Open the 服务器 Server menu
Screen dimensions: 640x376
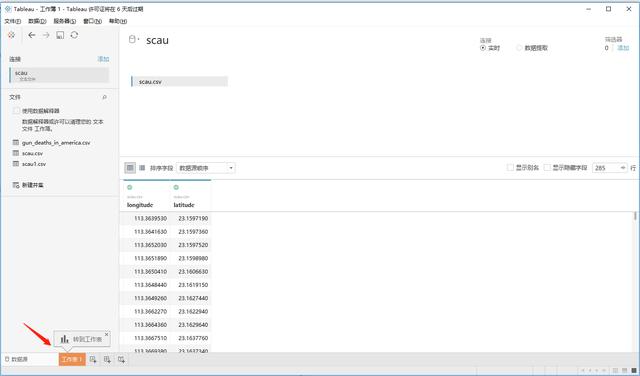click(64, 21)
